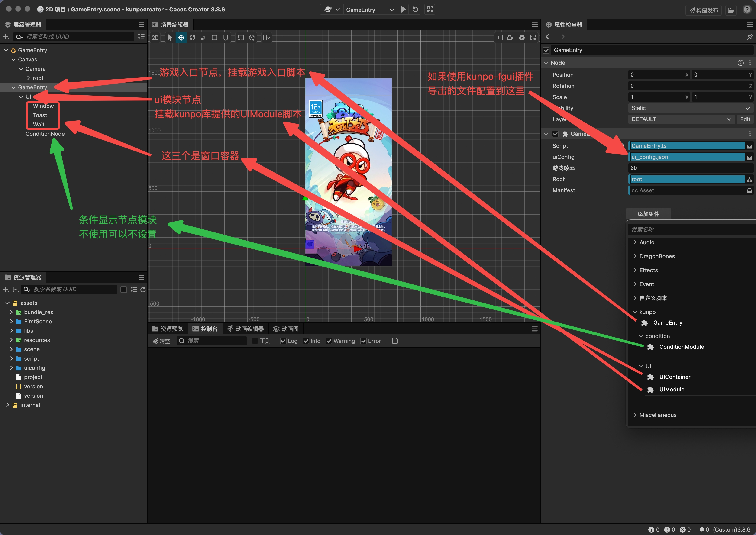Select the Rotate transform tool

coord(192,38)
